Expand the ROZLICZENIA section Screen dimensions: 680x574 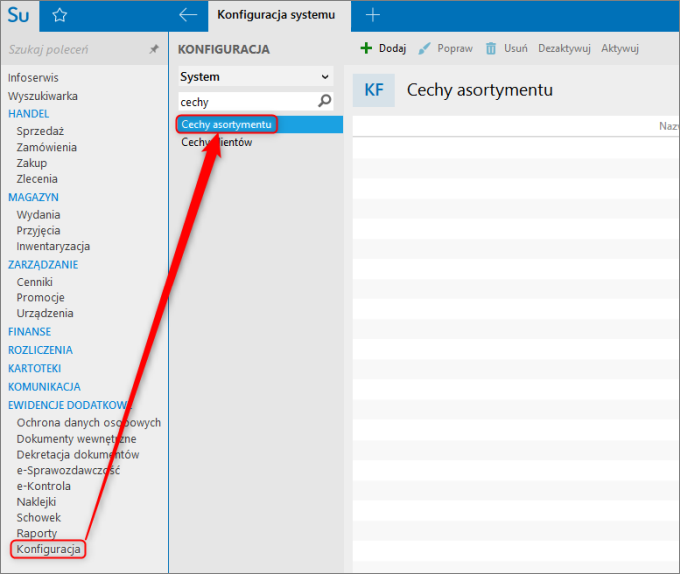[x=40, y=350]
